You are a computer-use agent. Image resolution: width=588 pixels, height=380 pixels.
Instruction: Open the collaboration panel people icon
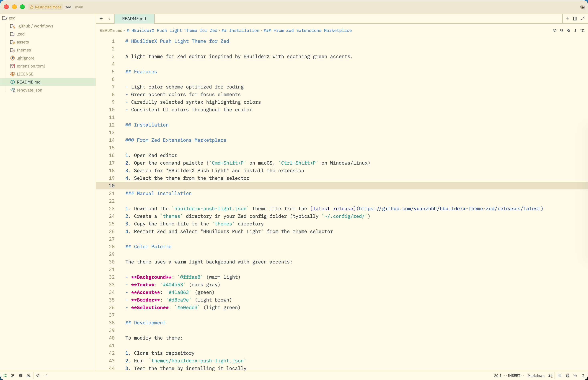tap(29, 375)
